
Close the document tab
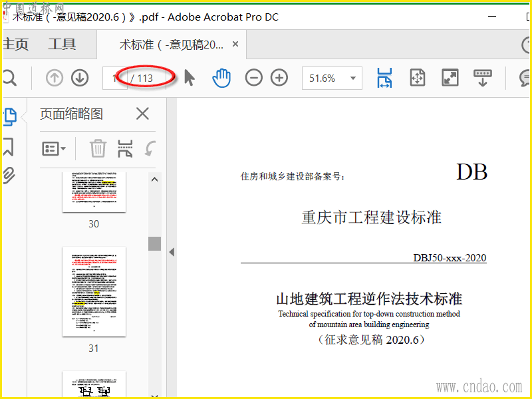point(235,44)
